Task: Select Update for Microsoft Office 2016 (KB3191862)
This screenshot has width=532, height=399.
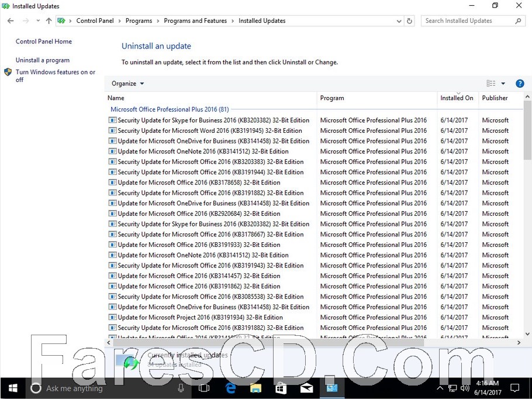Action: click(199, 286)
